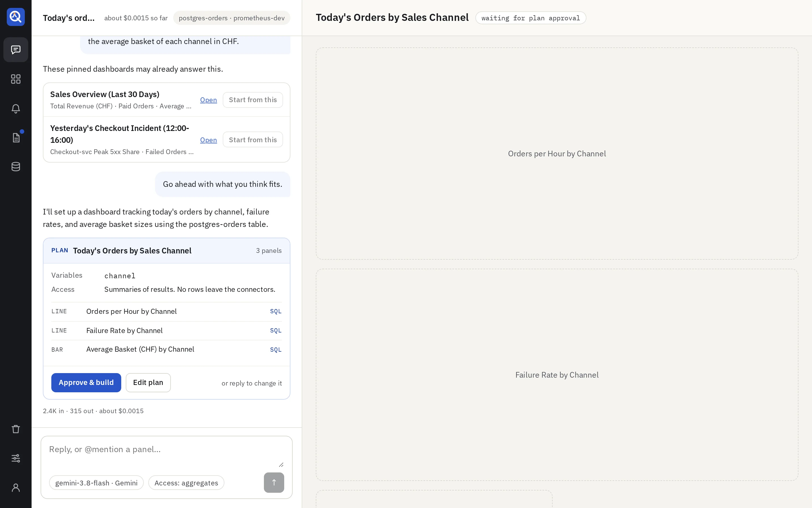Click the waiting for plan approval badge

531,18
